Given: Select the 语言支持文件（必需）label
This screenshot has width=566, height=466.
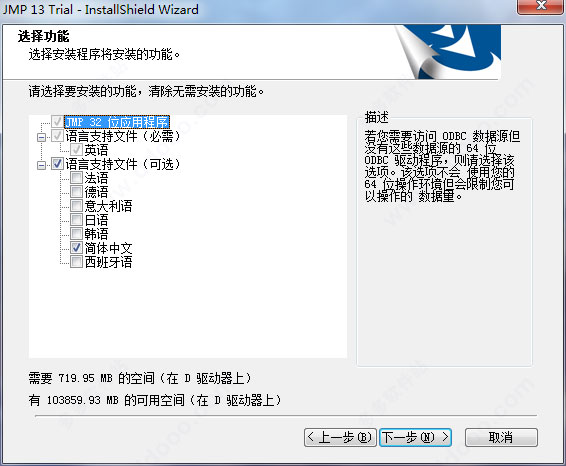Looking at the screenshot, I should click(123, 136).
